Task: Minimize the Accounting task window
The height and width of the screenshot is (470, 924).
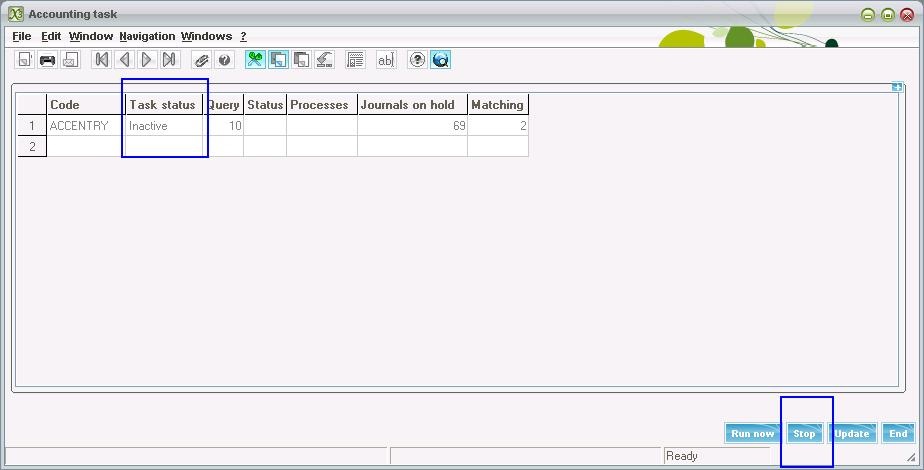Action: (x=867, y=15)
